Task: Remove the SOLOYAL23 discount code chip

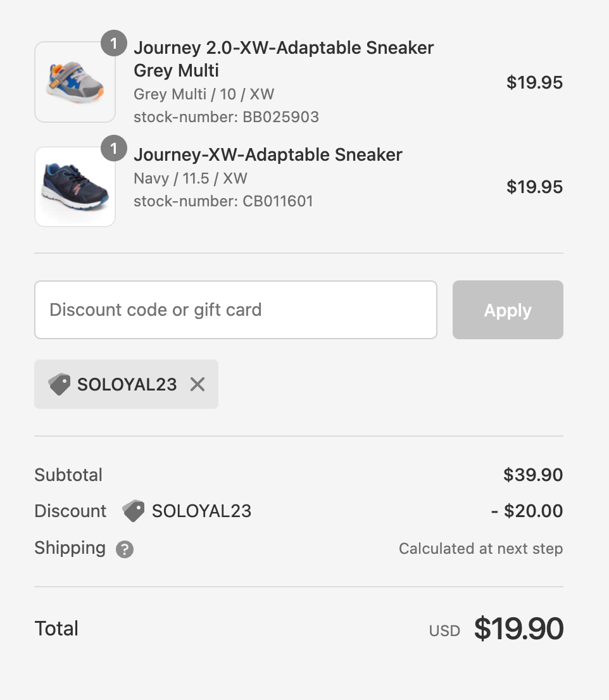Action: (198, 384)
